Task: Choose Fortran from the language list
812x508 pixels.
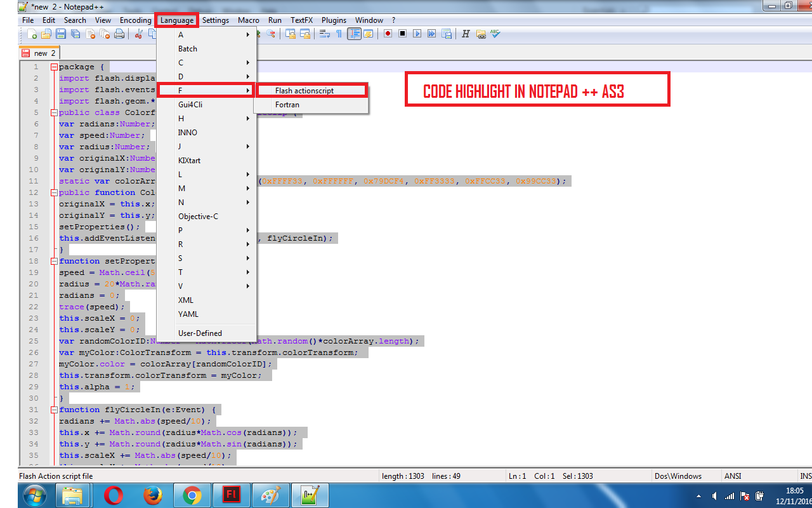Action: [287, 105]
